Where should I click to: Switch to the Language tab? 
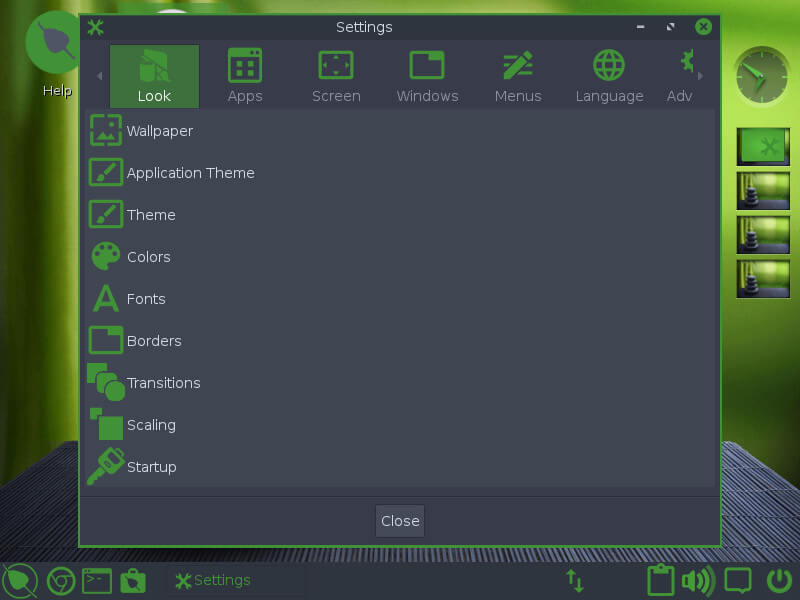(609, 76)
